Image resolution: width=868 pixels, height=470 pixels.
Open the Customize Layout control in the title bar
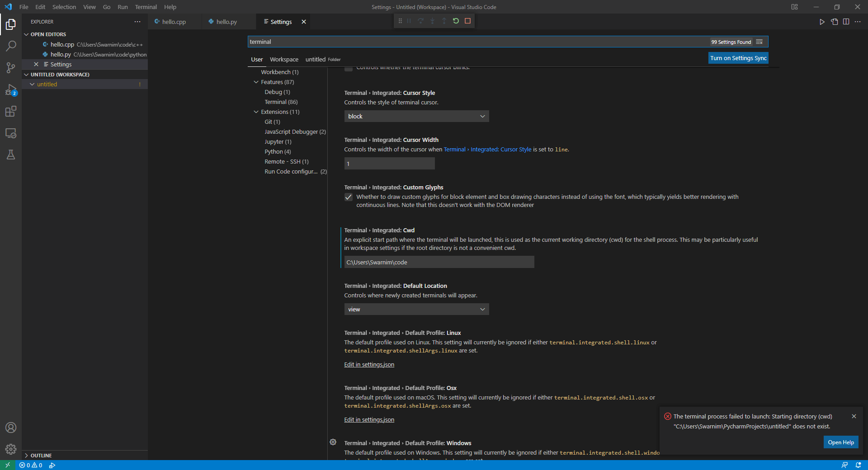[x=794, y=7]
